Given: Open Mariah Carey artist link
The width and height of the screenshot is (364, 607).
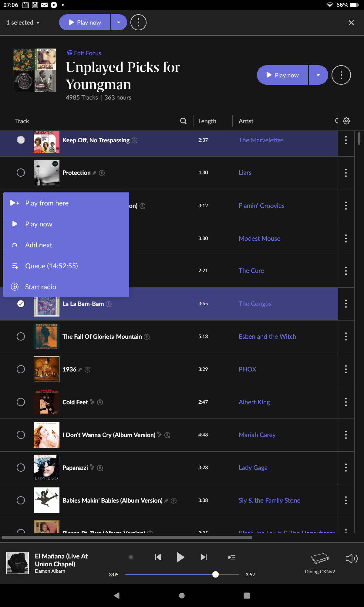Looking at the screenshot, I should coord(257,435).
